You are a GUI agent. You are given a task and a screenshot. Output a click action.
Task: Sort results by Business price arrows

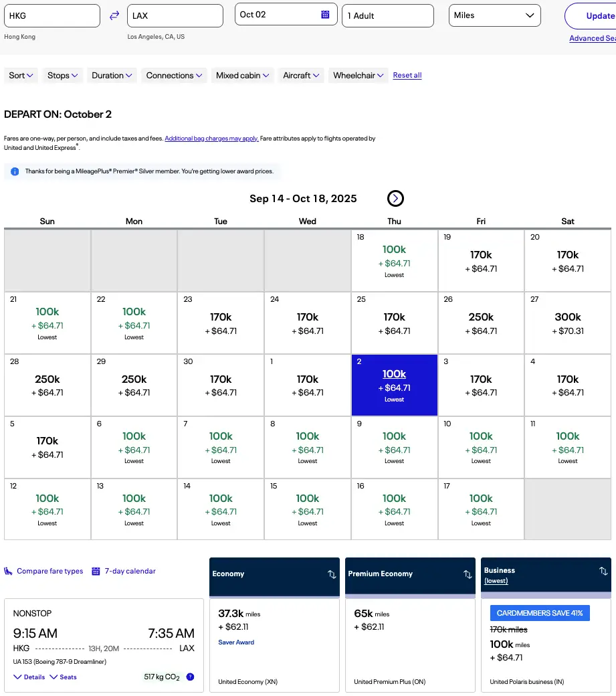coord(603,571)
